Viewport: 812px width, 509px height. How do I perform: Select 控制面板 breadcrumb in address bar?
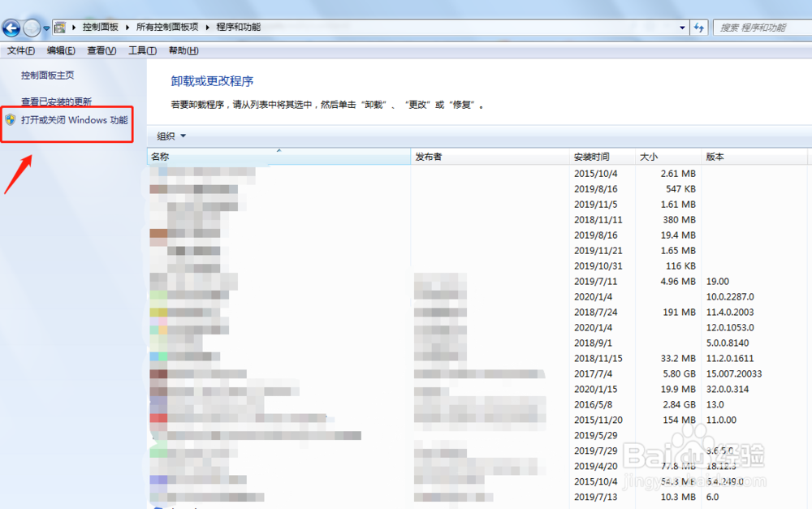[101, 27]
